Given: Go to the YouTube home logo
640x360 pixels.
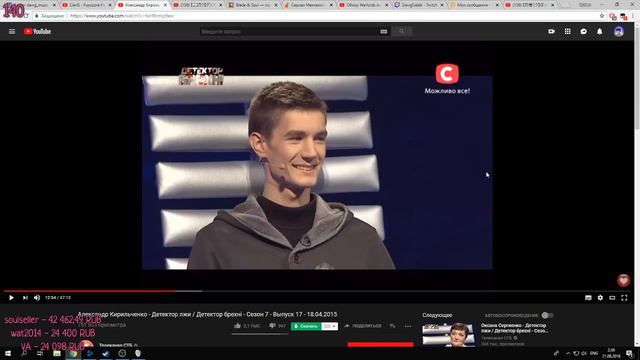Looking at the screenshot, I should point(37,31).
